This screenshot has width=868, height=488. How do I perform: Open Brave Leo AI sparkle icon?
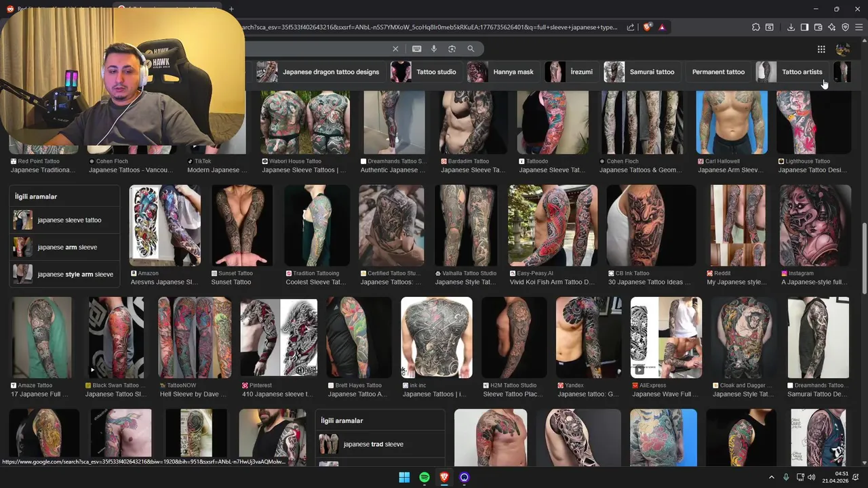point(831,27)
